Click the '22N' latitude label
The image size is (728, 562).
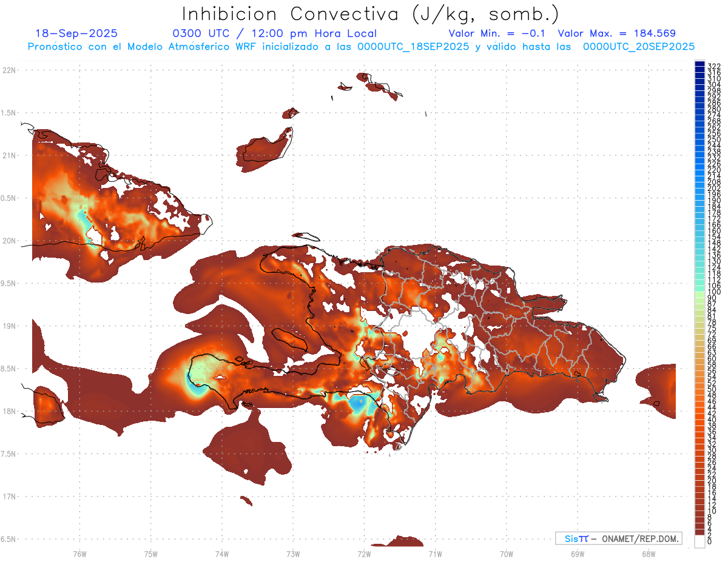(8, 70)
